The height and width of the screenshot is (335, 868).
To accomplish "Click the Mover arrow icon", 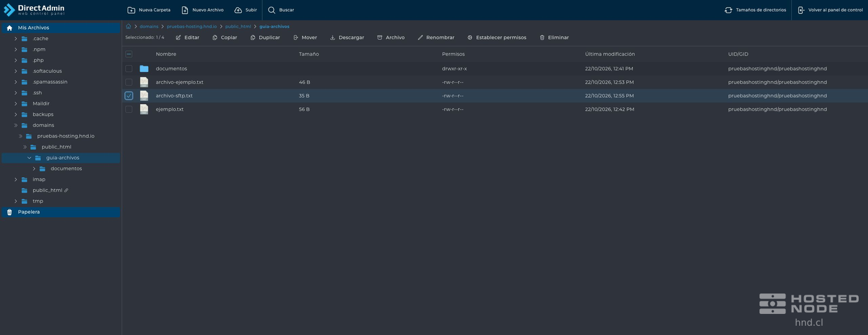I will point(296,38).
